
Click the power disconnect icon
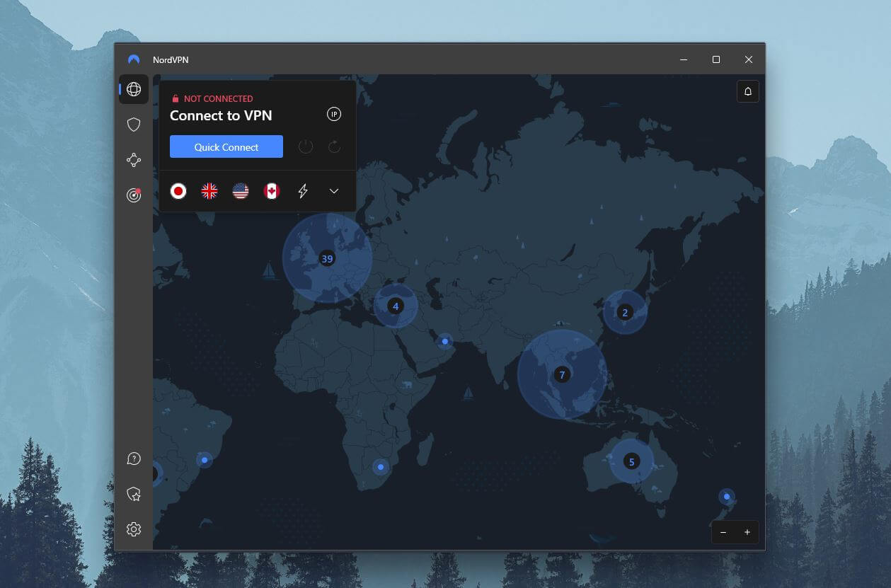coord(306,146)
